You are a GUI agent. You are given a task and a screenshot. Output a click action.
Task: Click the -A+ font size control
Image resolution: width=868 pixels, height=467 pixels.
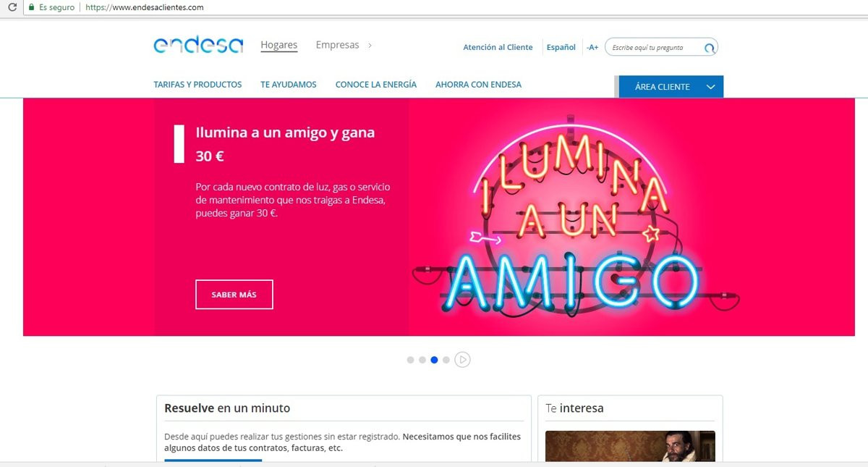(x=592, y=47)
